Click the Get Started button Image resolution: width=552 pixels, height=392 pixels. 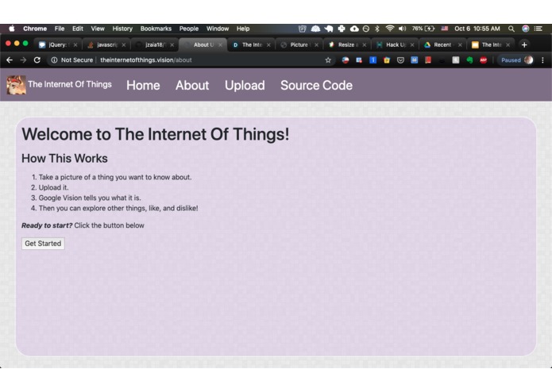[x=43, y=244]
